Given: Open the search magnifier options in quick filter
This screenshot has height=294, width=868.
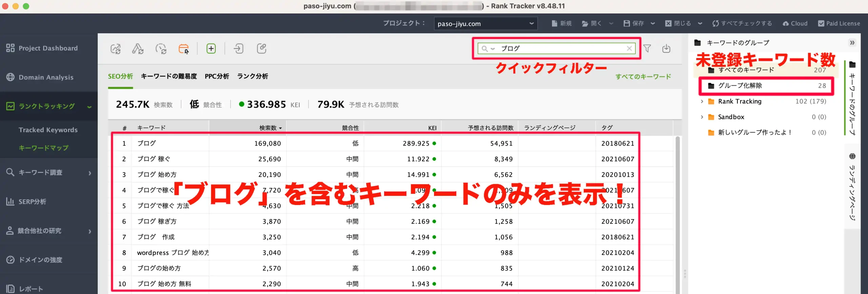Looking at the screenshot, I should pyautogui.click(x=488, y=49).
